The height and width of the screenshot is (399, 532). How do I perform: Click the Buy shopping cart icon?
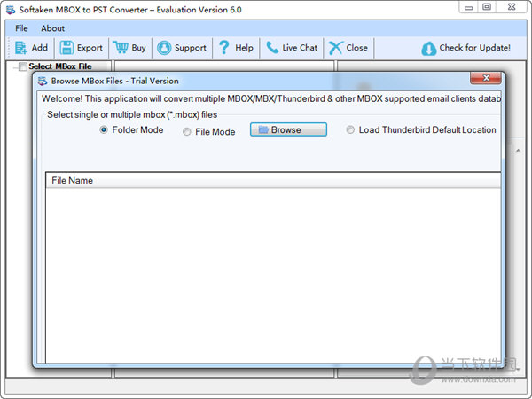click(121, 48)
